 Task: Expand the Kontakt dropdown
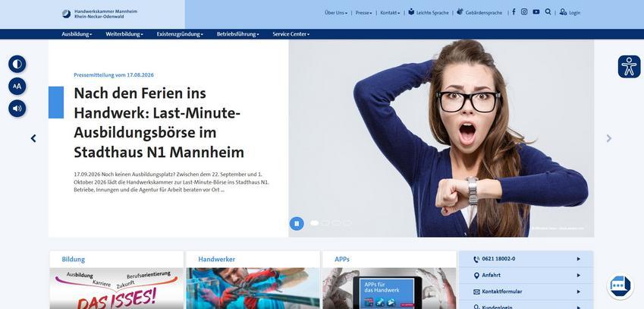tap(390, 13)
